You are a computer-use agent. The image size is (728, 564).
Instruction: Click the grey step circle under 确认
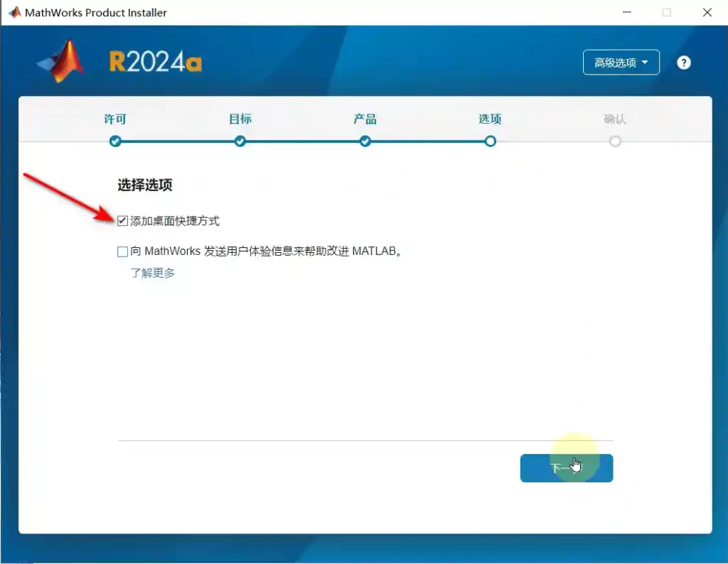[615, 141]
